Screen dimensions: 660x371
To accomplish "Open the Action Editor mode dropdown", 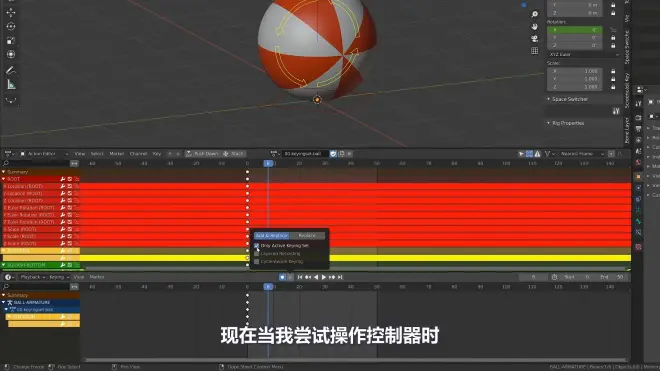I will point(44,154).
